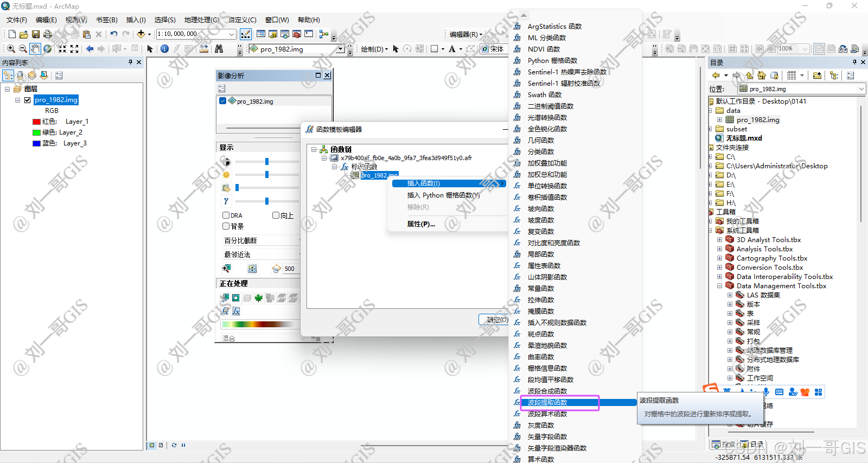
Task: Open the 百分比截断 stretch dropdown
Action: 261,240
